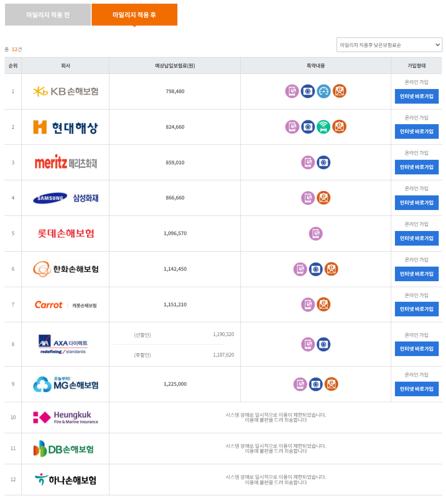Click the MG손해보험 logo
This screenshot has width=446, height=504.
coord(66,384)
